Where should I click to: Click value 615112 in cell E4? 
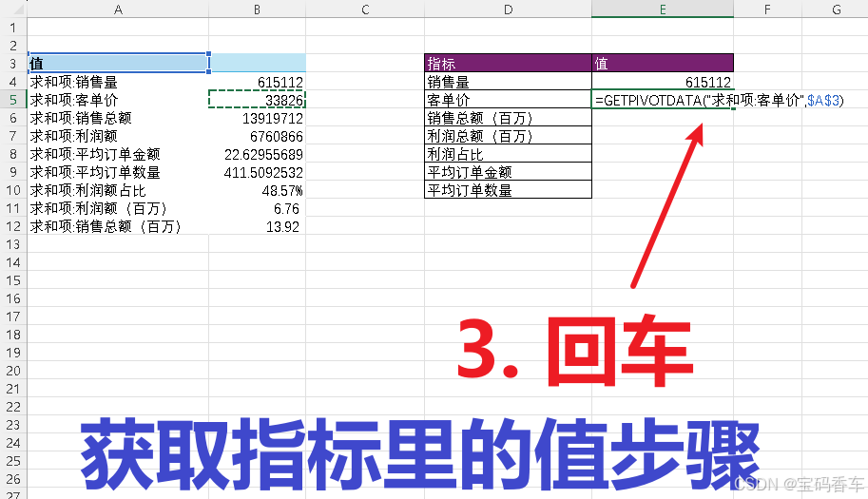[663, 82]
